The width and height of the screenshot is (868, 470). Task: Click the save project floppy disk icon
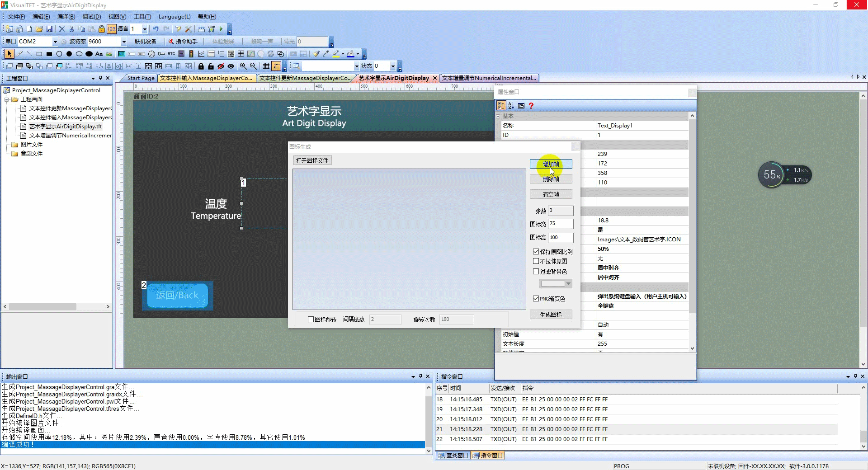click(49, 29)
